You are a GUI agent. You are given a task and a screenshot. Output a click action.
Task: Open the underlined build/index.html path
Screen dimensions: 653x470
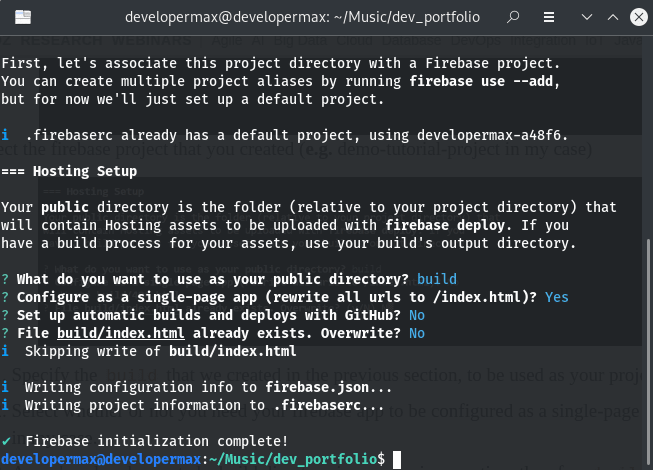point(121,333)
